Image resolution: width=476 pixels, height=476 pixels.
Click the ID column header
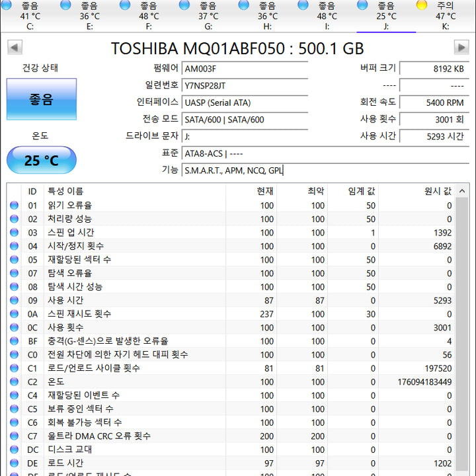[32, 191]
